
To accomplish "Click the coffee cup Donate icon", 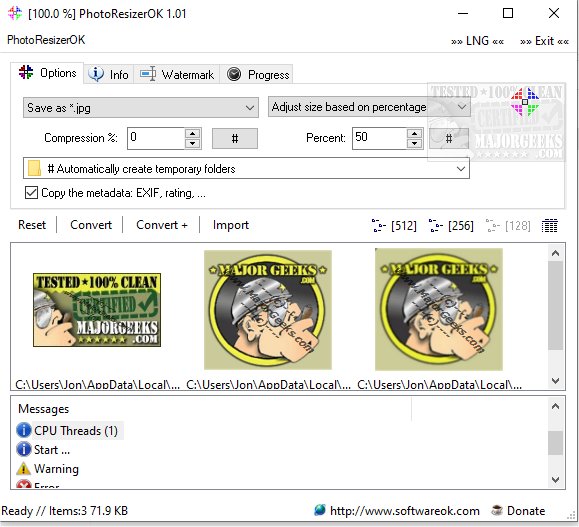I will pyautogui.click(x=497, y=510).
